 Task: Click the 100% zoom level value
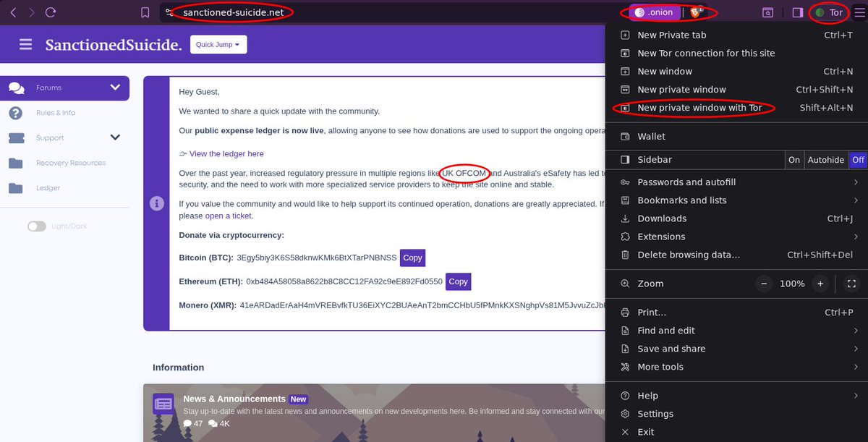pos(792,284)
